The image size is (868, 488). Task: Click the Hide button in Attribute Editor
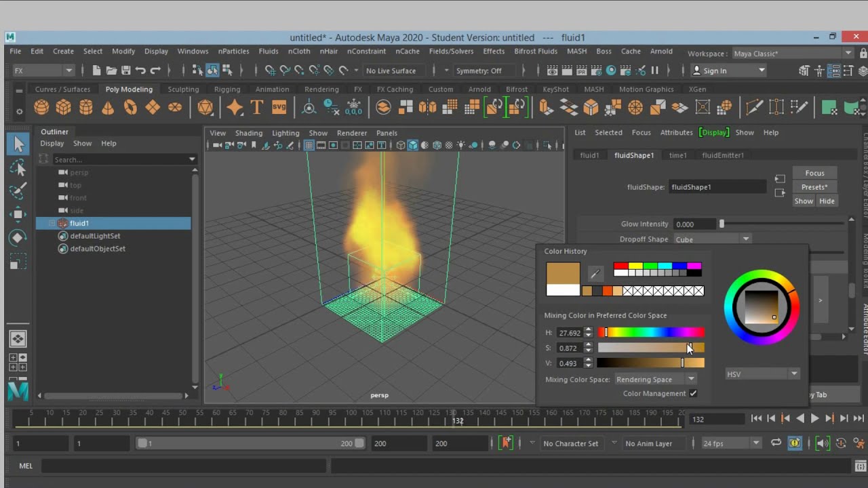827,201
